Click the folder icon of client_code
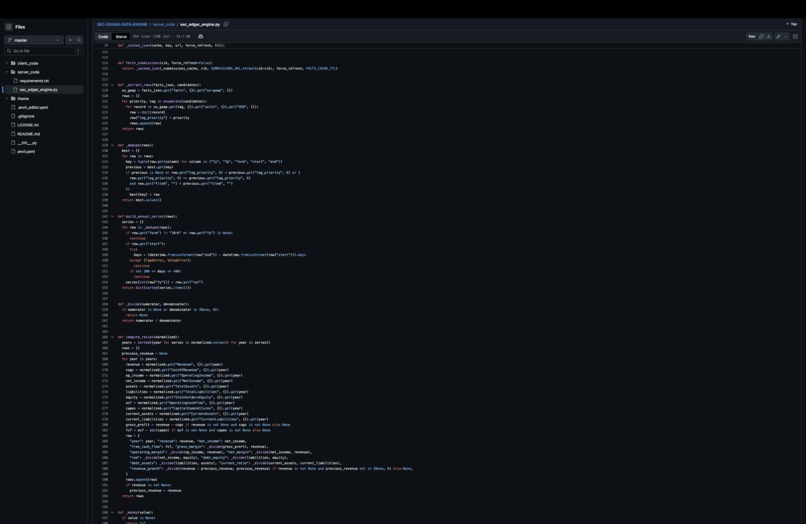806x524 pixels. tap(13, 63)
